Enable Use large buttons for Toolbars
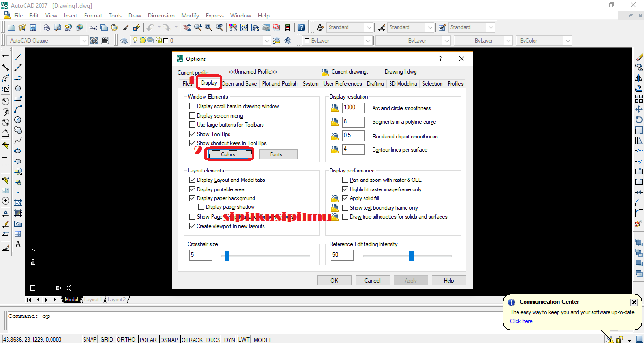Viewport: 644px width, 343px height. coord(192,125)
